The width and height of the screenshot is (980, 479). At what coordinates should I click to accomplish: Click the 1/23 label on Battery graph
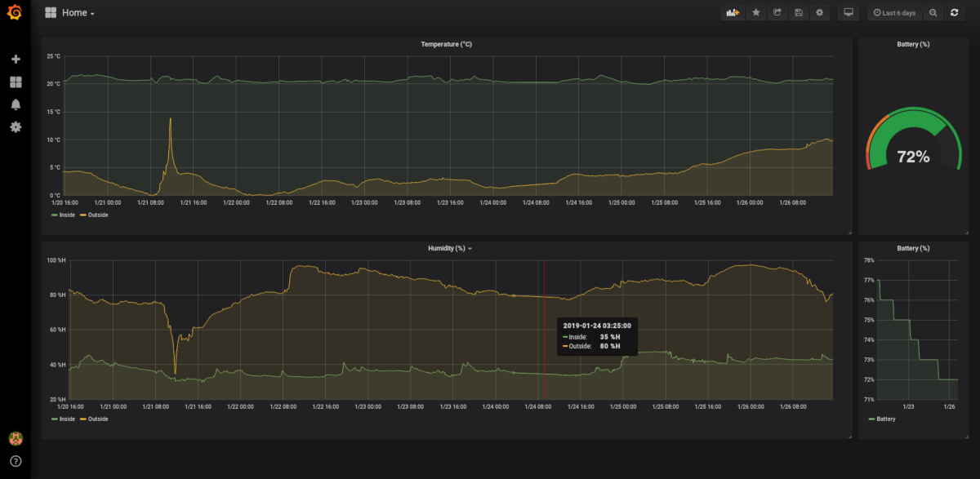(x=908, y=406)
